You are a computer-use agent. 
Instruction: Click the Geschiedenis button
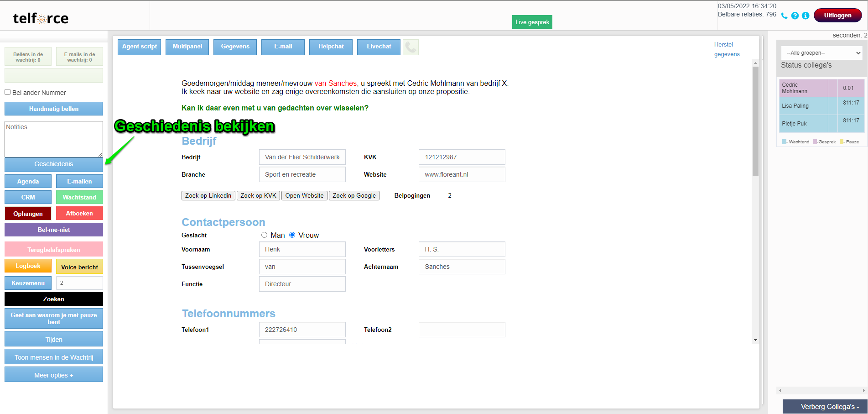[54, 164]
